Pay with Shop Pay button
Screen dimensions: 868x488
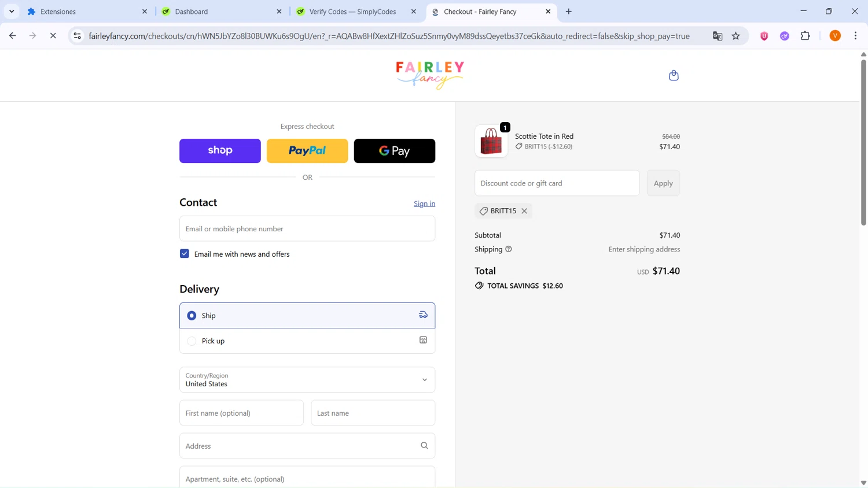click(x=220, y=151)
